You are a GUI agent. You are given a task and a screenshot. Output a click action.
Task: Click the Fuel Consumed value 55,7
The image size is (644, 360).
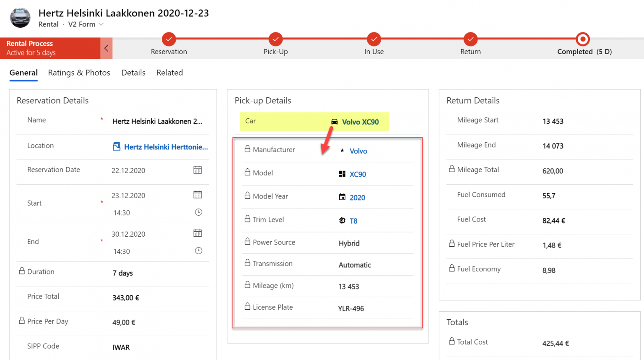(x=549, y=196)
